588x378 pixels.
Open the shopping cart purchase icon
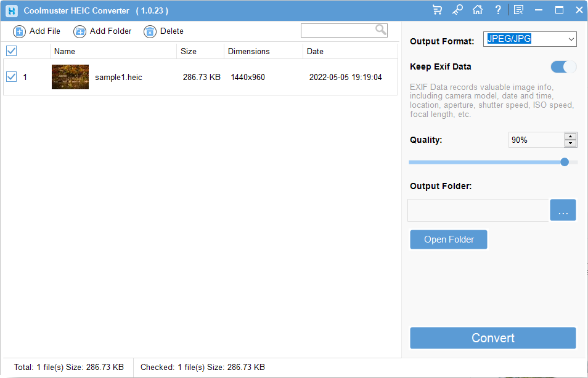(x=438, y=10)
